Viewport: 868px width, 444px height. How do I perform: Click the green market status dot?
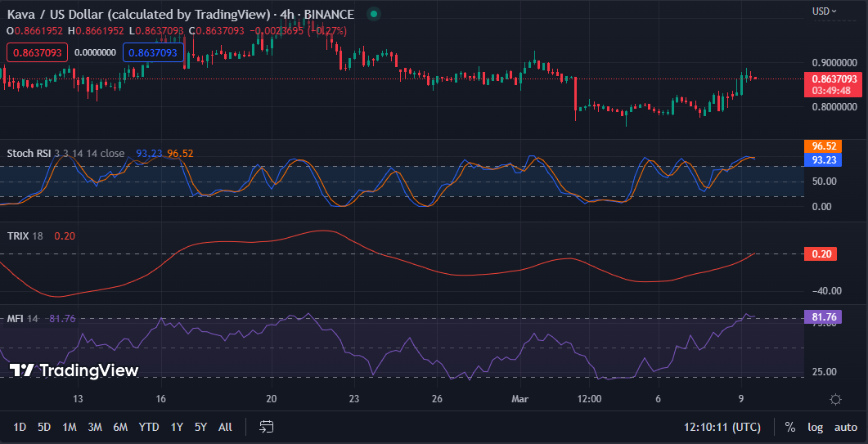tap(374, 14)
